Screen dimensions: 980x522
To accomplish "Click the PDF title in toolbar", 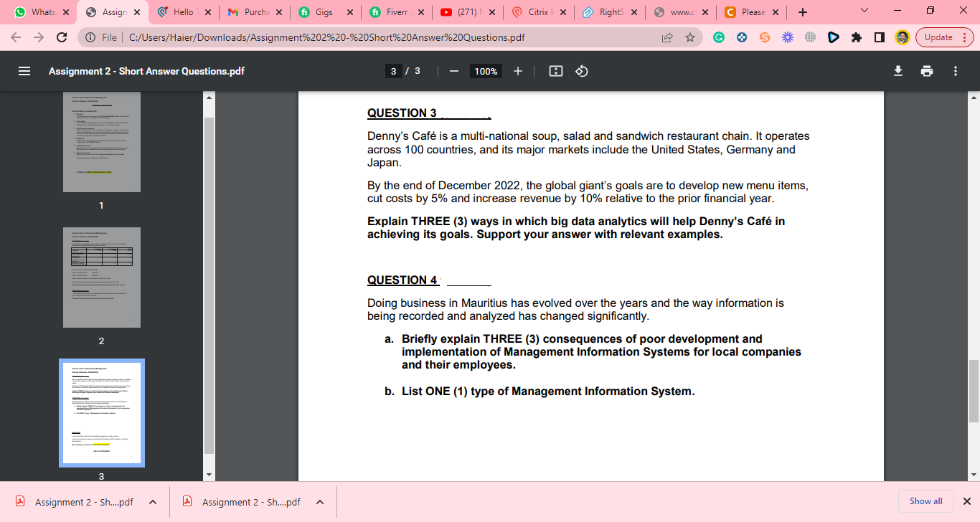I will (x=146, y=71).
